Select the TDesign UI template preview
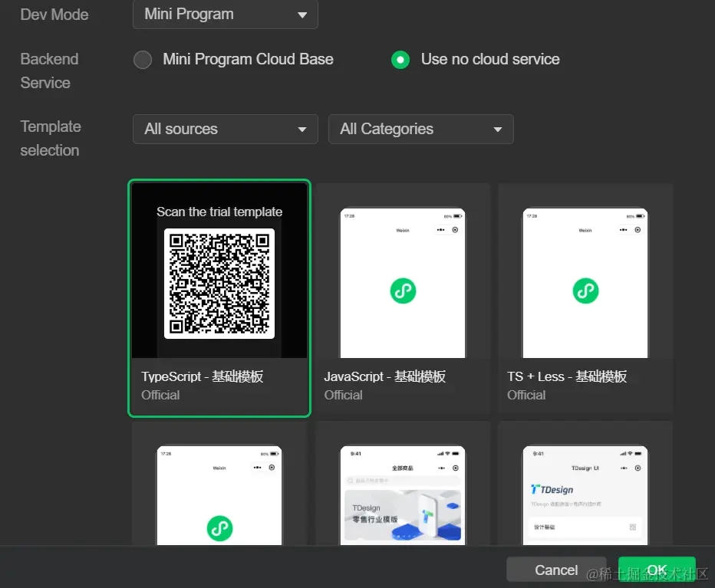This screenshot has height=588, width=715. tap(585, 495)
